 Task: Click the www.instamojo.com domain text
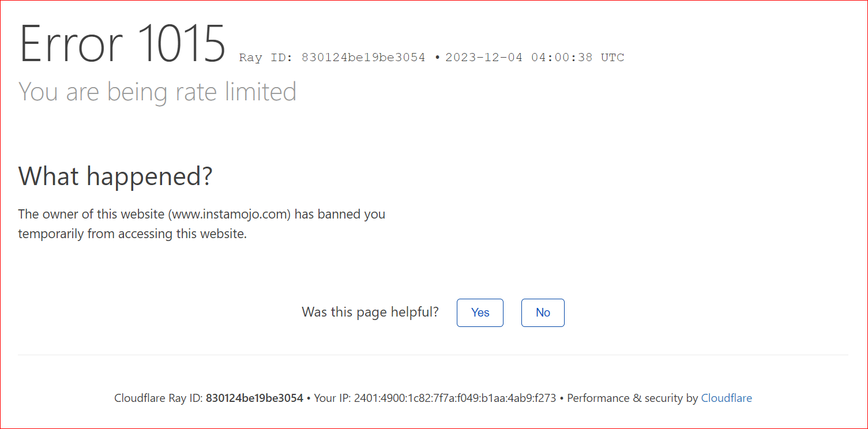[x=231, y=215]
